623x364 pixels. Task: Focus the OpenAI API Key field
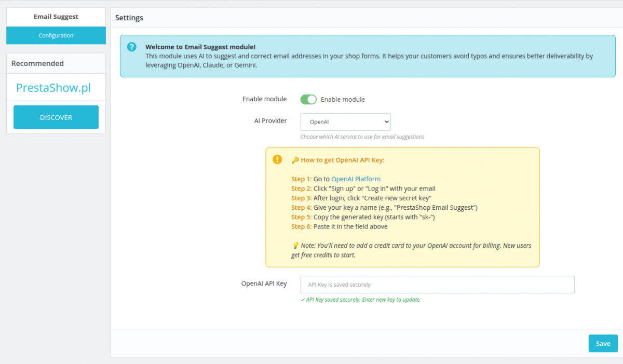point(438,285)
